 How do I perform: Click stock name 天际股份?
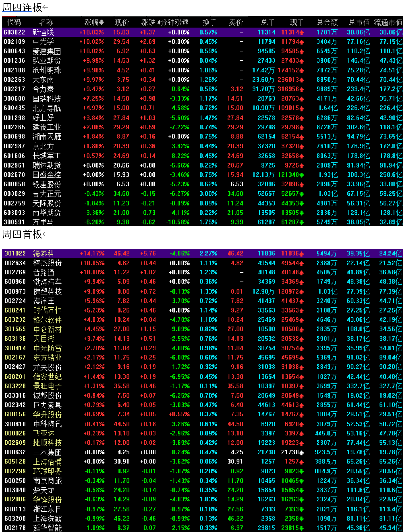46,203
